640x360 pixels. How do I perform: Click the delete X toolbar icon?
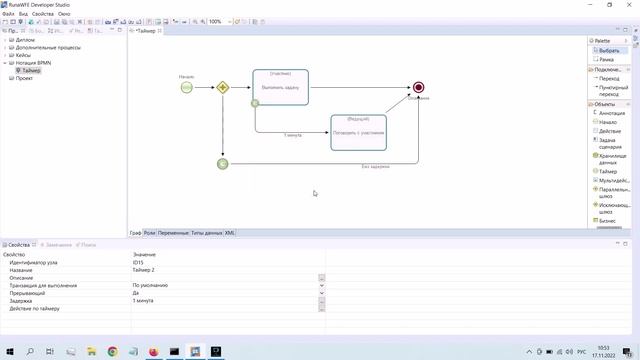80,22
